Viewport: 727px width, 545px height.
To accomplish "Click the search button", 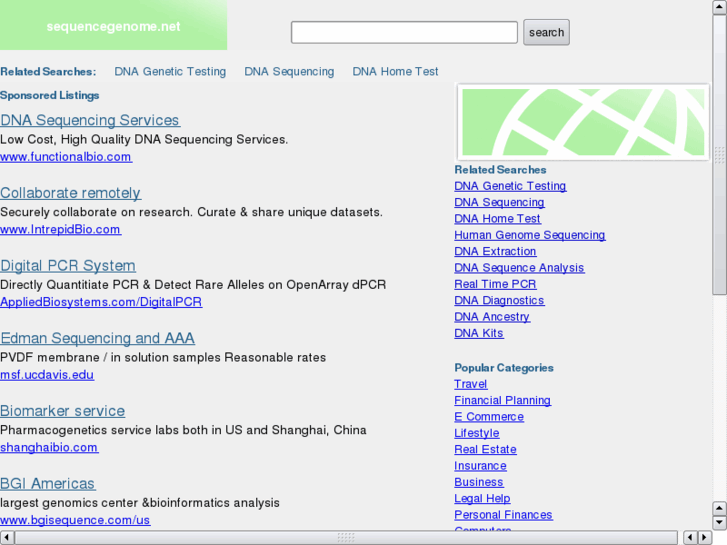I will point(546,32).
